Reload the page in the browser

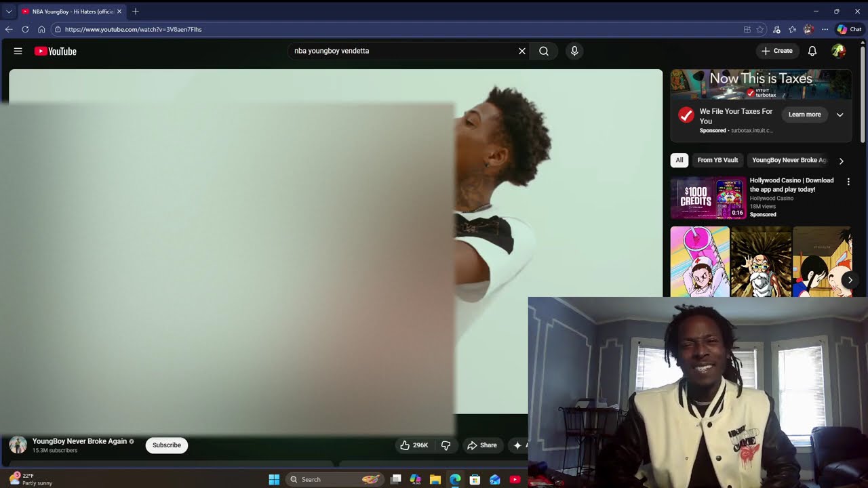[25, 29]
